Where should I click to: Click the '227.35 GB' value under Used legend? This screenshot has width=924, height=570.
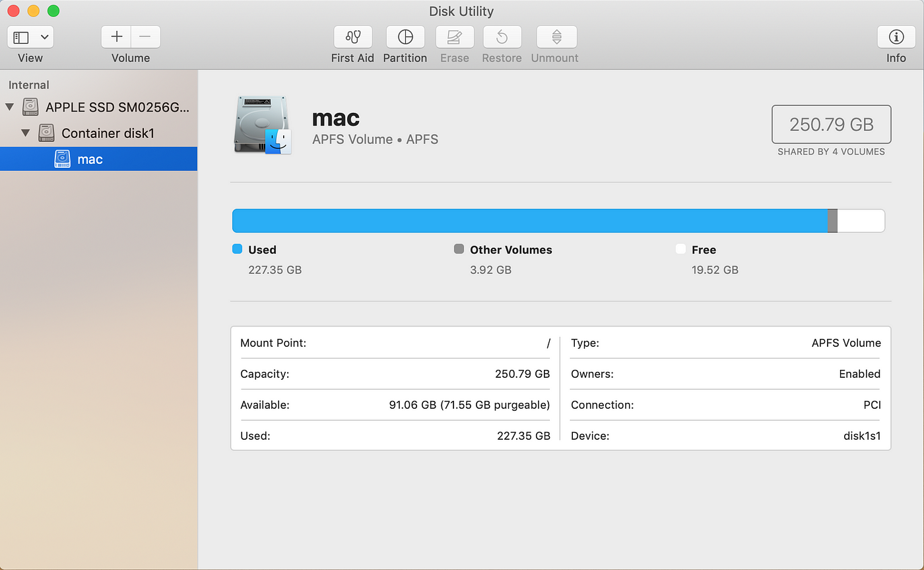275,269
